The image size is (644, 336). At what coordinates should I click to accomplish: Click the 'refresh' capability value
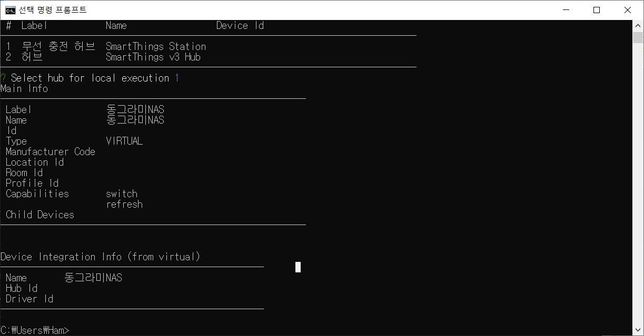coord(124,204)
